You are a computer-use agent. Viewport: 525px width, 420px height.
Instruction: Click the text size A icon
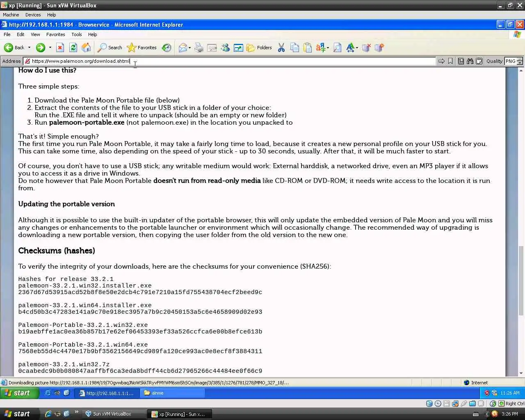[x=350, y=48]
